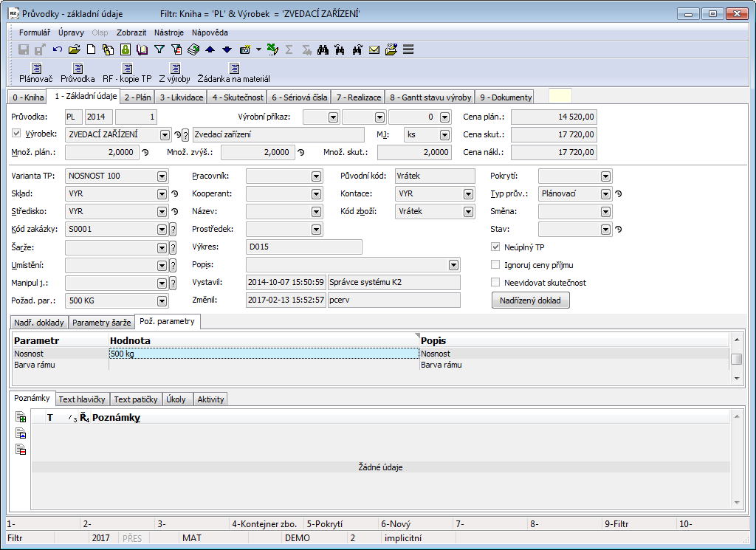This screenshot has height=550, width=756.
Task: Open the Nástroje menu
Action: [x=169, y=32]
